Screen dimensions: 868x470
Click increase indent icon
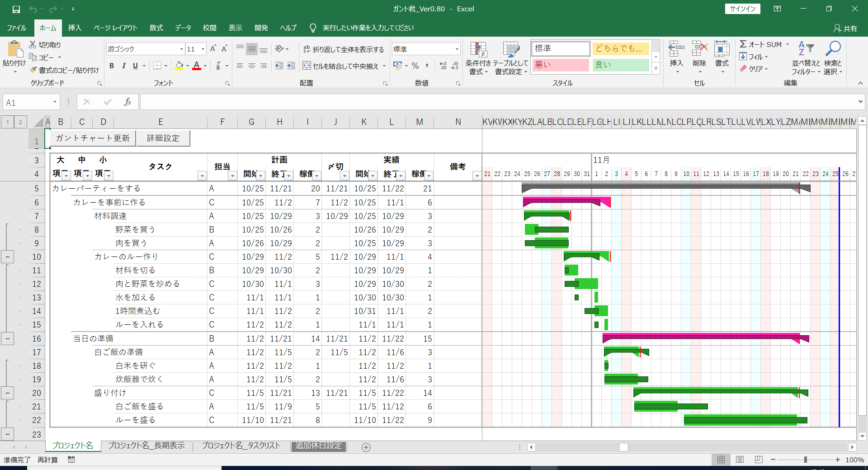click(291, 66)
